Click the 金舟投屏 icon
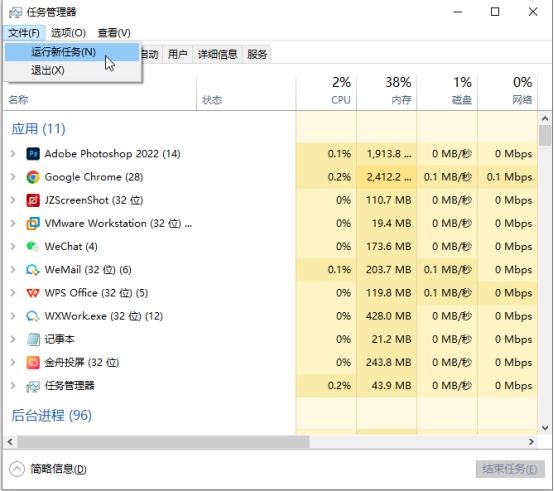 pos(33,362)
